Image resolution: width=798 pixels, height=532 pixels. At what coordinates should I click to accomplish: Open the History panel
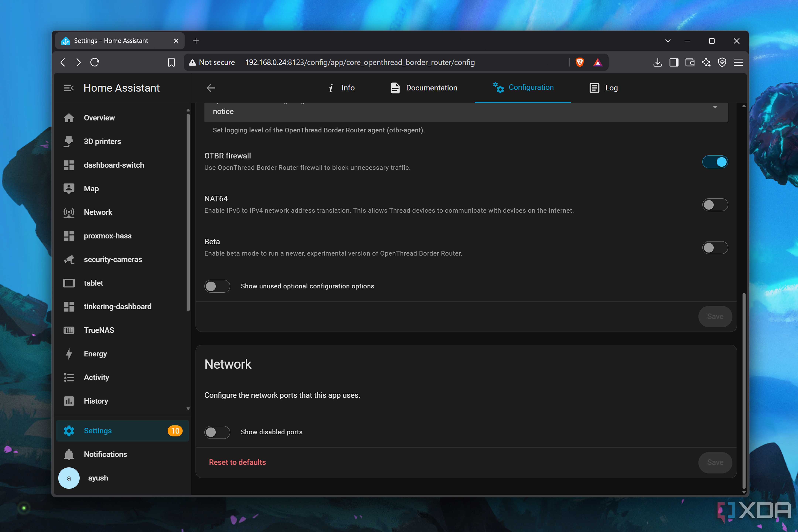pos(122,401)
